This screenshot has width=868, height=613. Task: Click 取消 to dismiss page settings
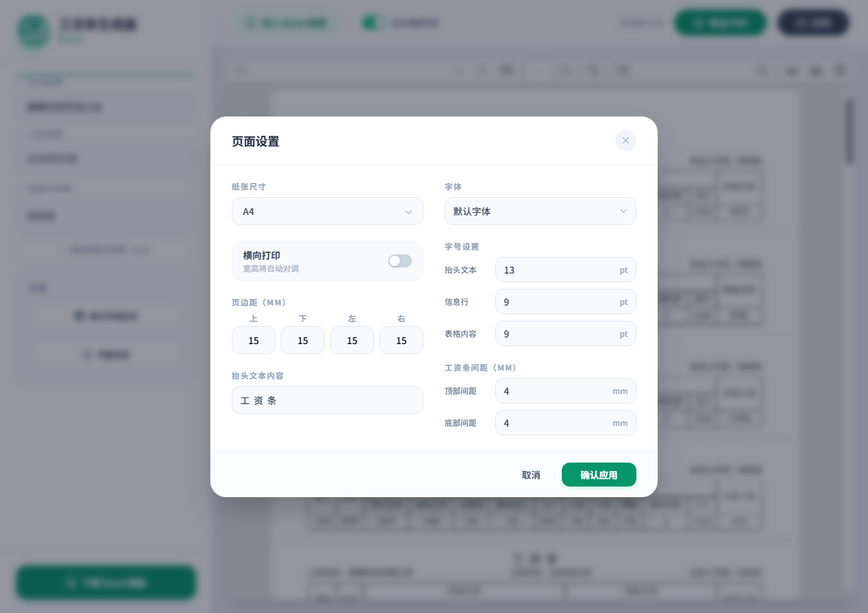coord(531,475)
